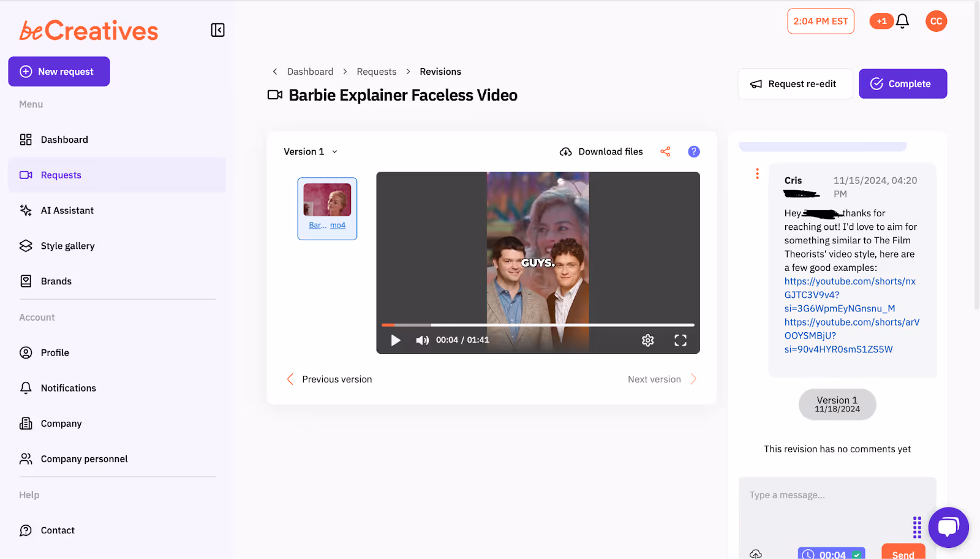980x559 pixels.
Task: Send the message
Action: coord(903,552)
